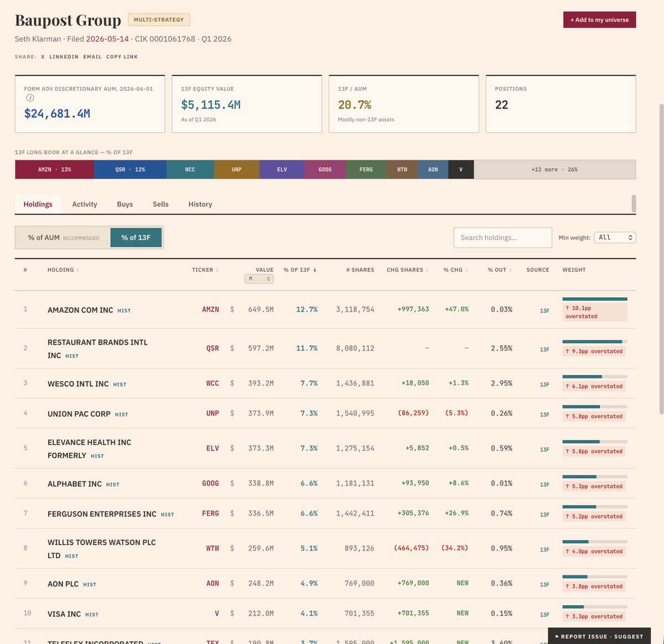Image resolution: width=664 pixels, height=644 pixels.
Task: Open the Sells tab
Action: tap(160, 204)
